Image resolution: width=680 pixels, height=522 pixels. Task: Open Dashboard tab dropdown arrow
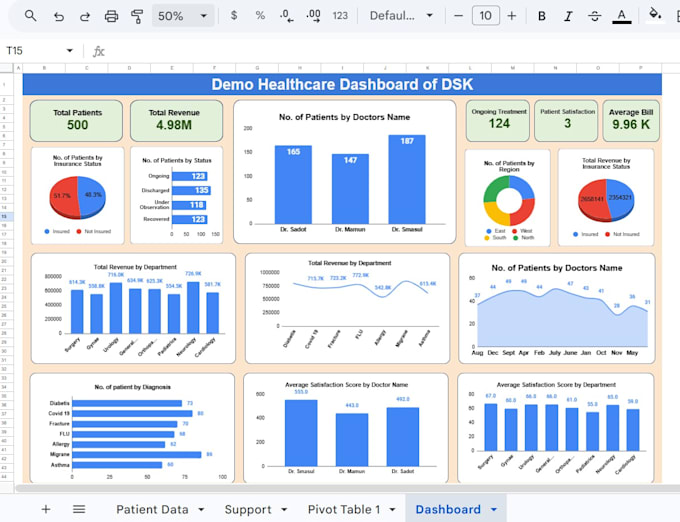pos(494,509)
